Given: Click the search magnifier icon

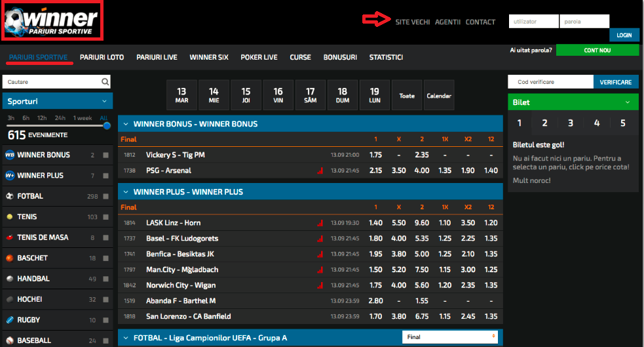Looking at the screenshot, I should 105,82.
